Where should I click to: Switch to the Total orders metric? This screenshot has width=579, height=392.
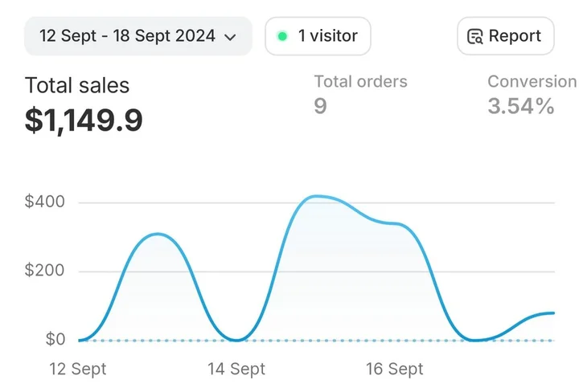coord(360,81)
